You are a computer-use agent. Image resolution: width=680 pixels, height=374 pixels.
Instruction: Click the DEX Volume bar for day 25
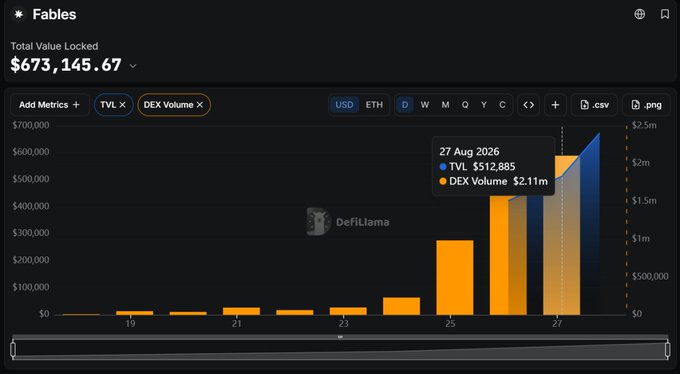(x=455, y=277)
